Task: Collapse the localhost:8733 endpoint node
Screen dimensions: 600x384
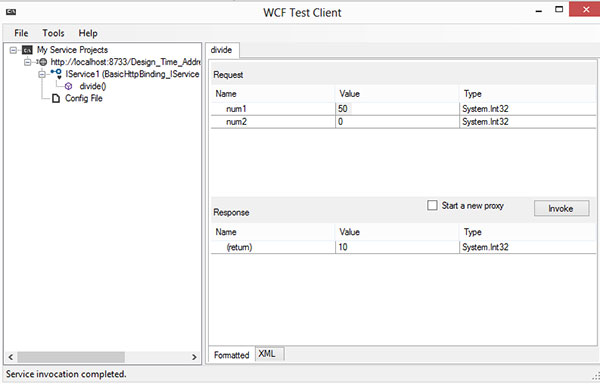Action: tap(28, 62)
